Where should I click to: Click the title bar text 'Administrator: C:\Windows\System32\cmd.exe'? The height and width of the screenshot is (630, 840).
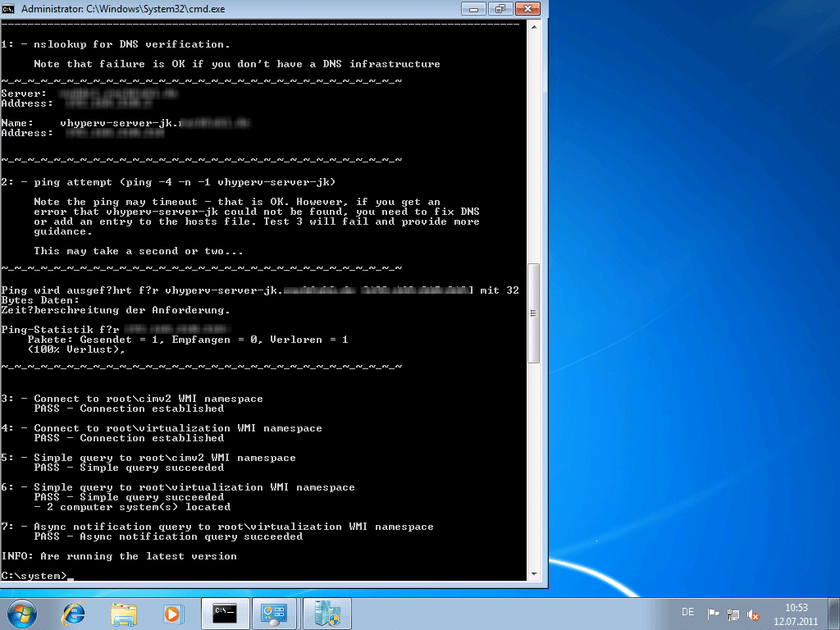pos(123,9)
